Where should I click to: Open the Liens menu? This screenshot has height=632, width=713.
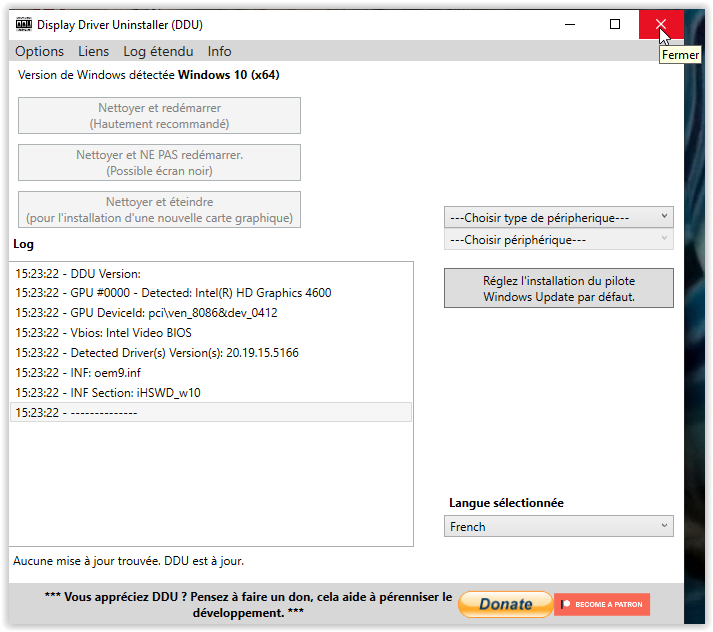point(93,51)
